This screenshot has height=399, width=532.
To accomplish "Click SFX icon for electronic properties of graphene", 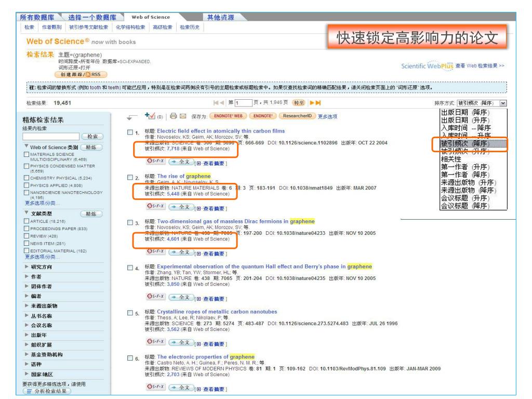I will pyautogui.click(x=156, y=387).
